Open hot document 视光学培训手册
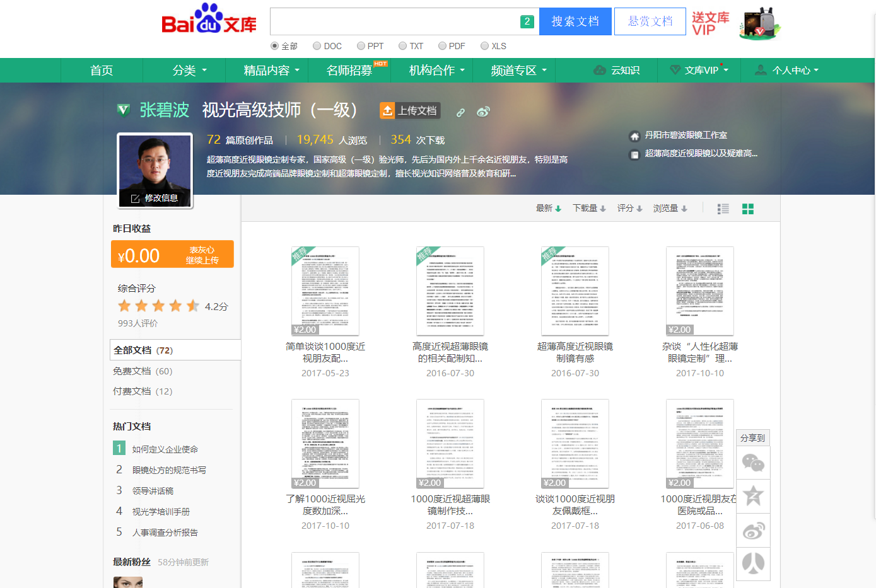Viewport: 876px width, 588px height. coord(161,512)
